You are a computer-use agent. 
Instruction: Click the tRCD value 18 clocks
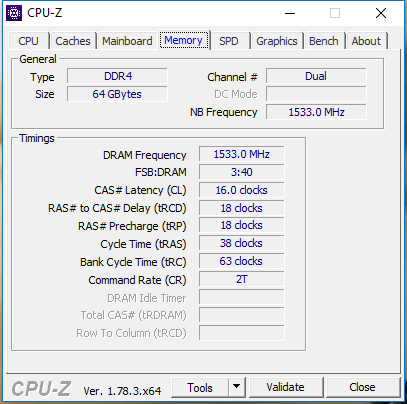242,208
